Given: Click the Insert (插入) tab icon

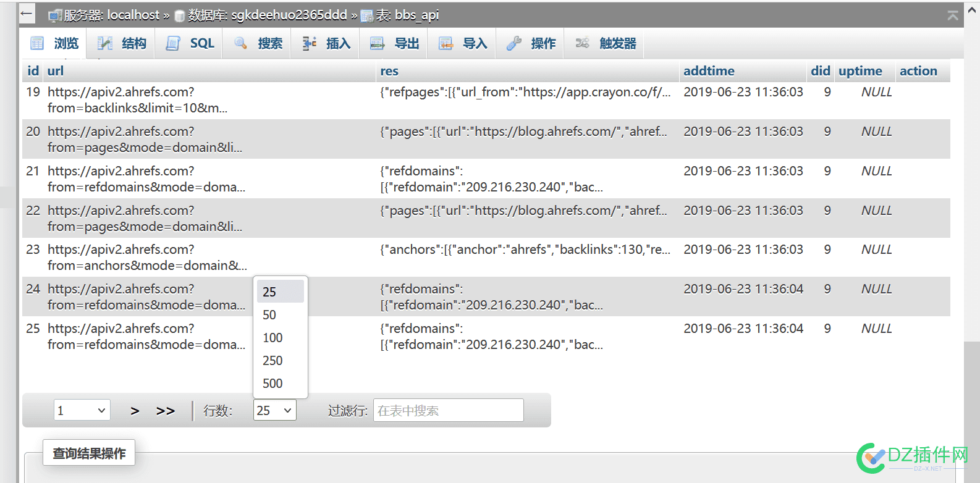Looking at the screenshot, I should [x=310, y=43].
